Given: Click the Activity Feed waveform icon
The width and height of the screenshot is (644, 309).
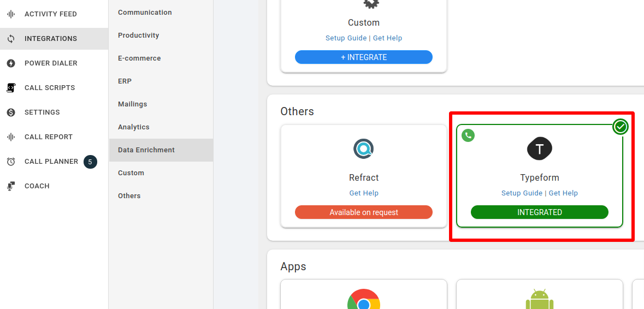Looking at the screenshot, I should click(x=11, y=14).
